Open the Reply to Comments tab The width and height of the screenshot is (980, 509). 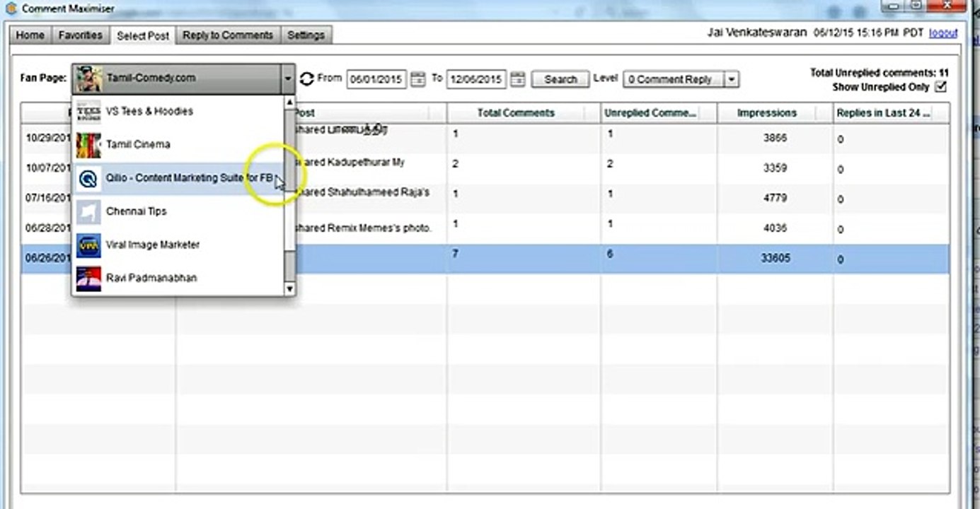(x=228, y=35)
